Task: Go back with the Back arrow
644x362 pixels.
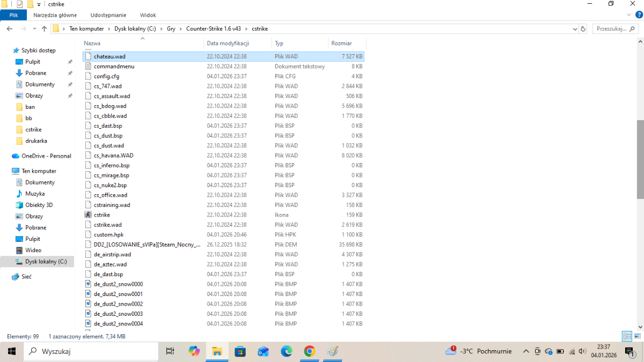Action: point(10,28)
